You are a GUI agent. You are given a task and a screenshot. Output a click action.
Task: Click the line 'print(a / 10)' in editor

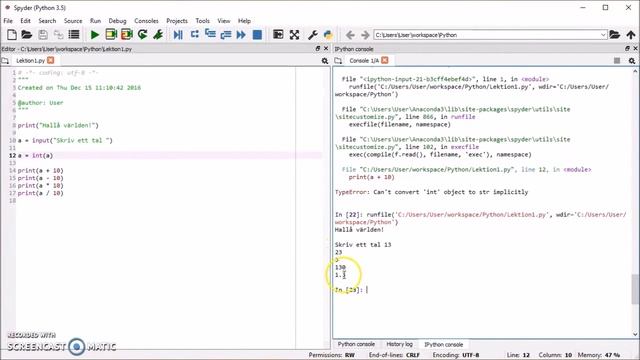click(40, 193)
